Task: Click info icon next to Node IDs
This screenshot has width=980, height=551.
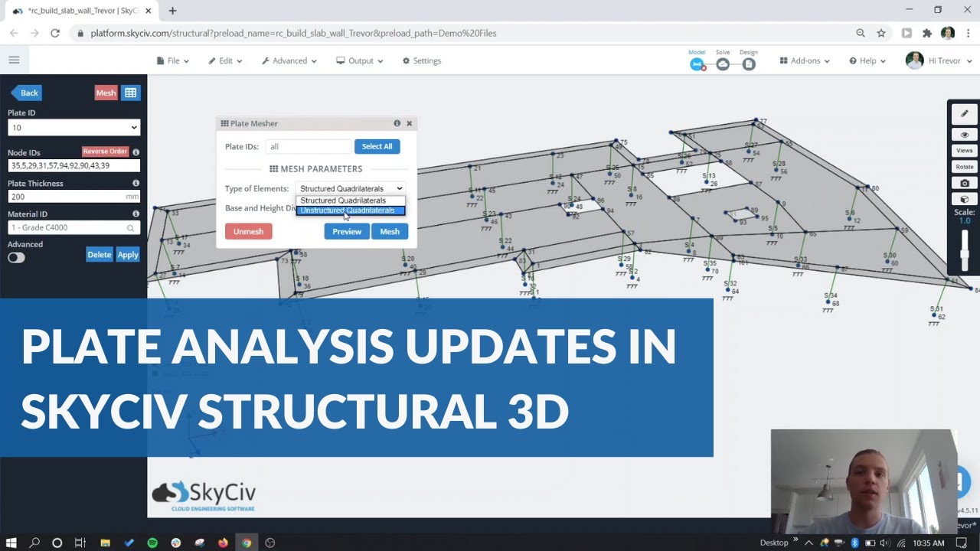Action: click(136, 152)
